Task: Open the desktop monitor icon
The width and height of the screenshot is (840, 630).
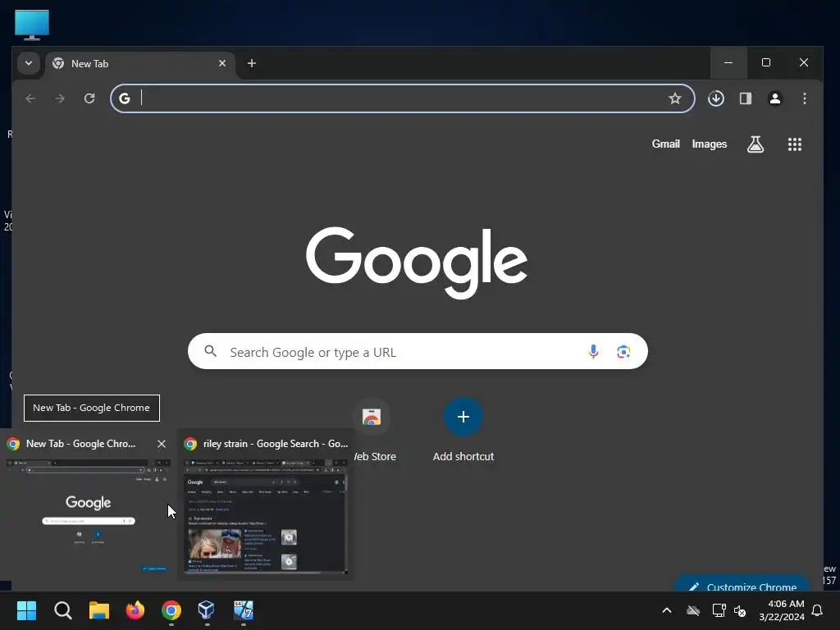Action: [32, 25]
